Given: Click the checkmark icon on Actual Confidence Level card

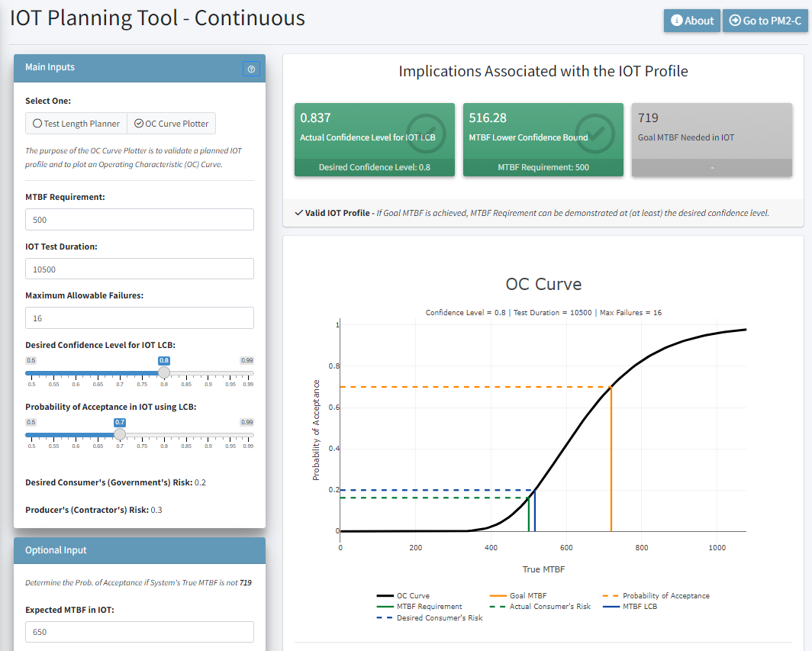Looking at the screenshot, I should pyautogui.click(x=425, y=133).
